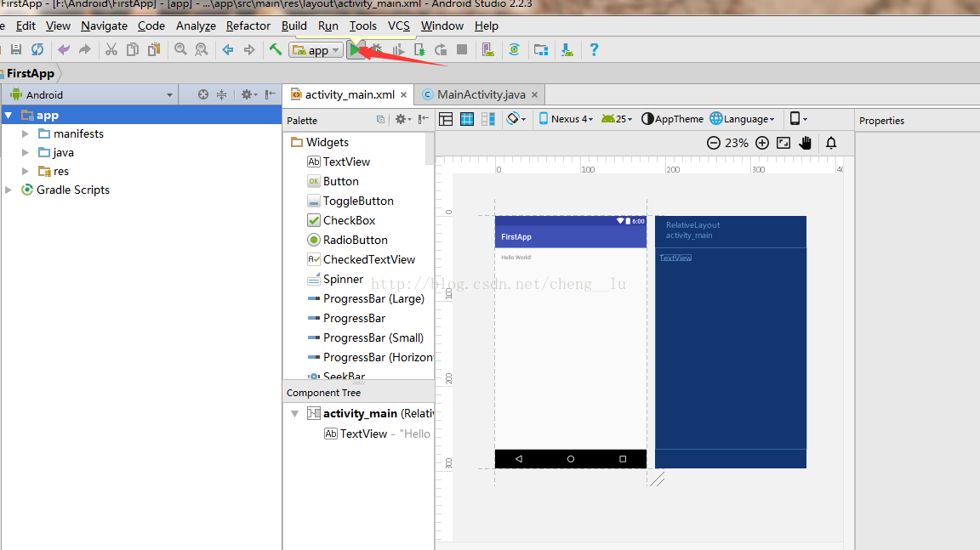Open the layout variants phone dropdown
Viewport: 980px width, 550px height.
pyautogui.click(x=798, y=119)
